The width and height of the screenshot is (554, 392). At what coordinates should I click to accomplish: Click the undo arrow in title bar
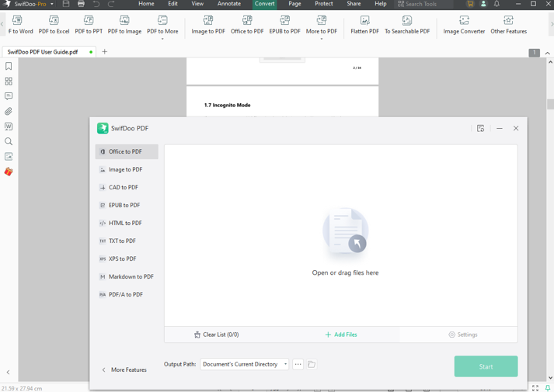click(96, 4)
